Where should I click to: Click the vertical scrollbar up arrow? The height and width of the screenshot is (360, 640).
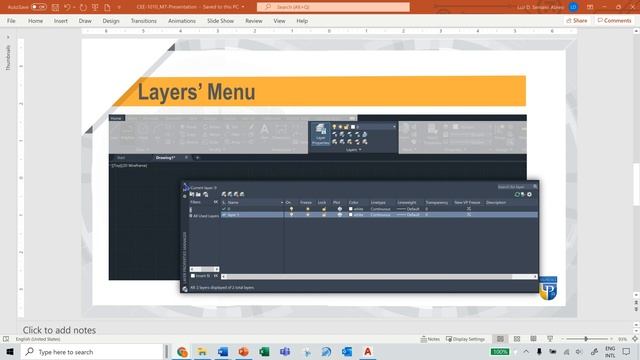[636, 31]
